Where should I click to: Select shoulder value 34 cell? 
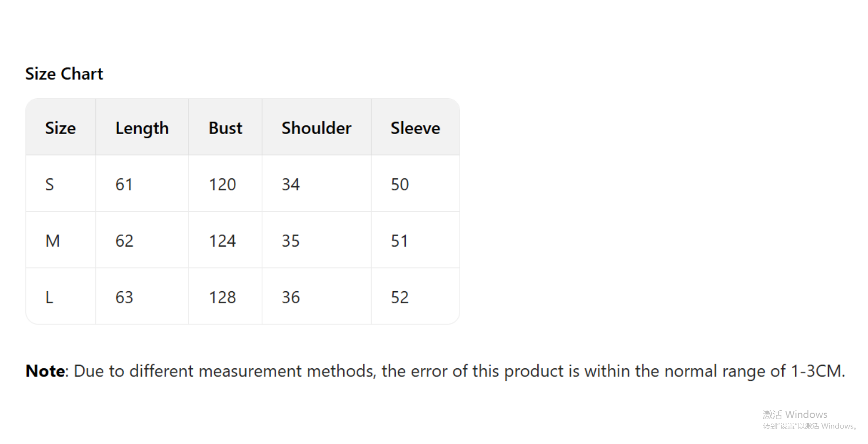(x=291, y=184)
